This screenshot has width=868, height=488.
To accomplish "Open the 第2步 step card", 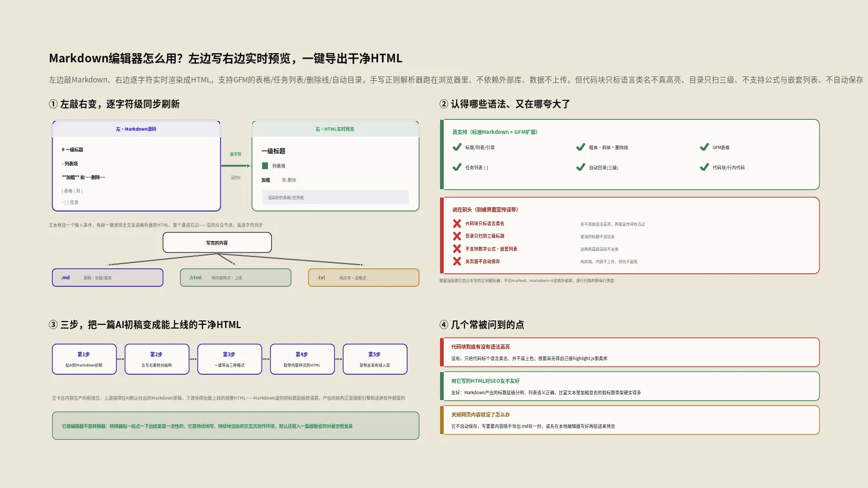I will (157, 359).
